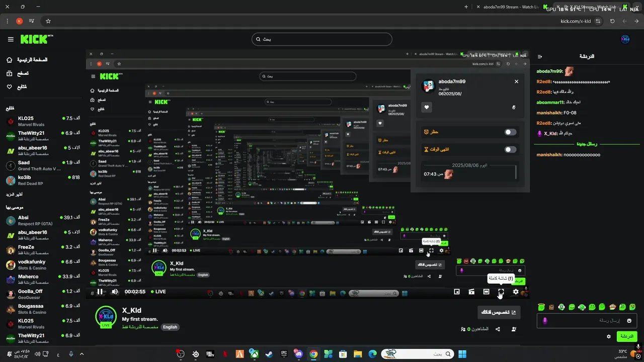Open a new Chrome tab with the plus button
644x362 pixels.
pyautogui.click(x=466, y=7)
